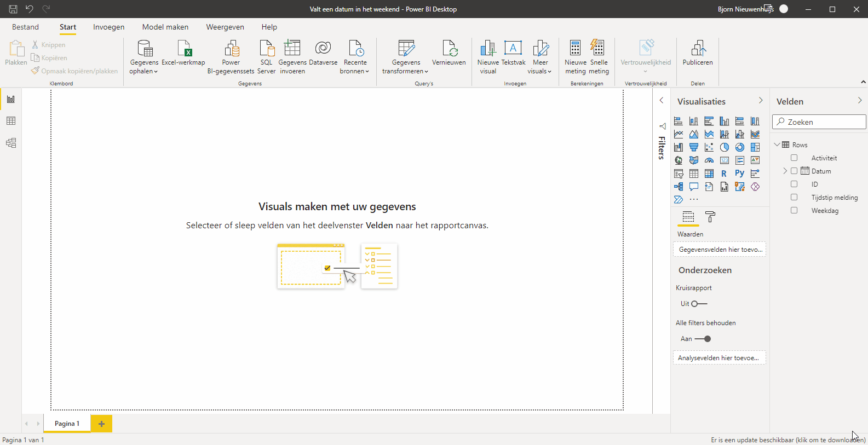
Task: Check the Datum field checkbox
Action: click(794, 171)
